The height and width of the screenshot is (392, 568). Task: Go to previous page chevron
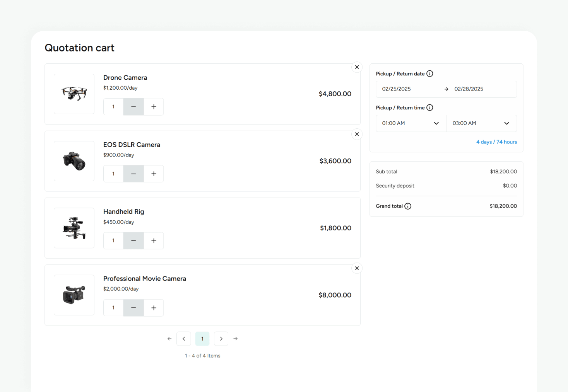point(184,339)
